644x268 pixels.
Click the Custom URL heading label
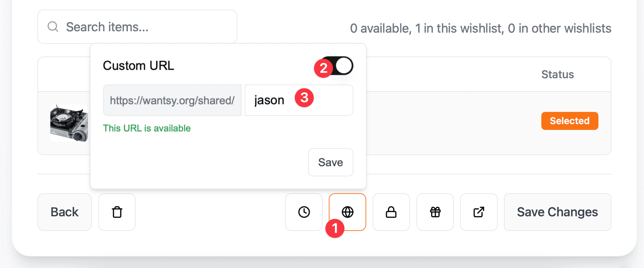(138, 66)
